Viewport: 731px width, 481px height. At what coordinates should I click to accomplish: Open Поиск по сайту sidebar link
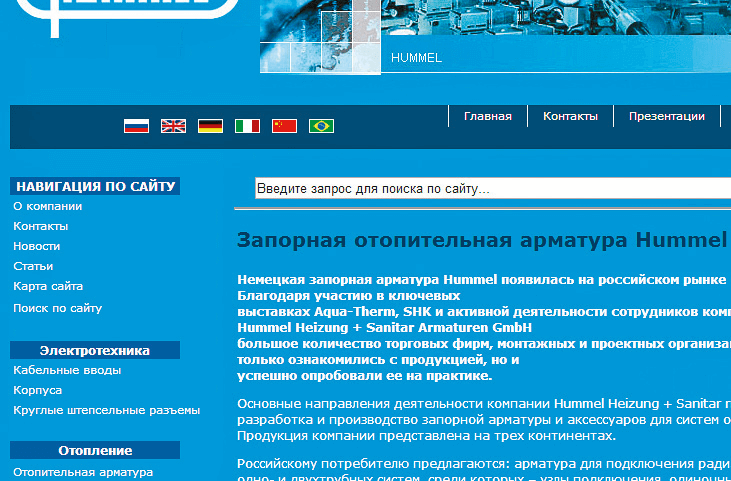click(x=57, y=308)
